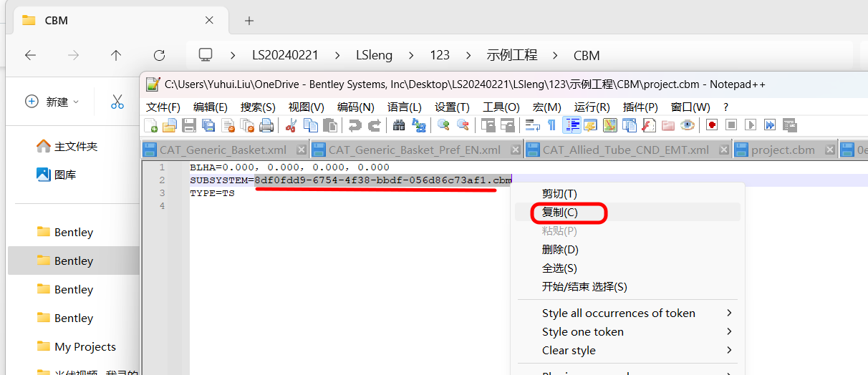Choose 复制(C) in the context menu

pos(560,213)
